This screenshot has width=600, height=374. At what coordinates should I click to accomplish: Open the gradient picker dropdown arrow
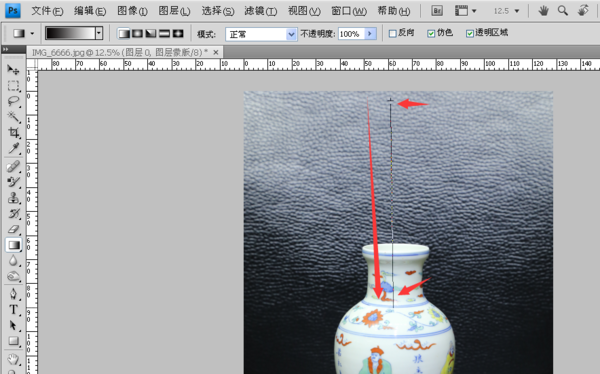(x=99, y=33)
